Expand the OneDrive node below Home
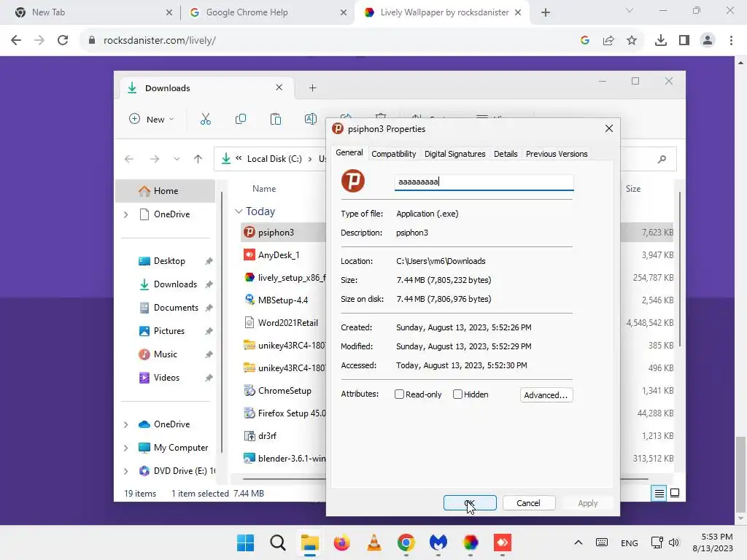747x560 pixels. 125,215
